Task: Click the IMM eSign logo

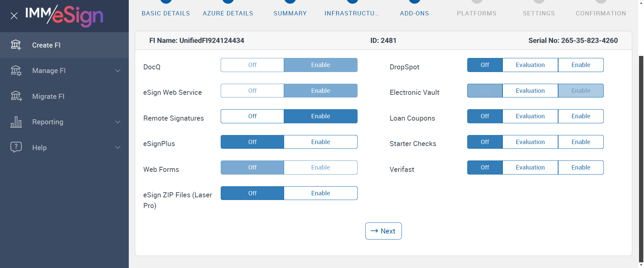Action: 64,16
